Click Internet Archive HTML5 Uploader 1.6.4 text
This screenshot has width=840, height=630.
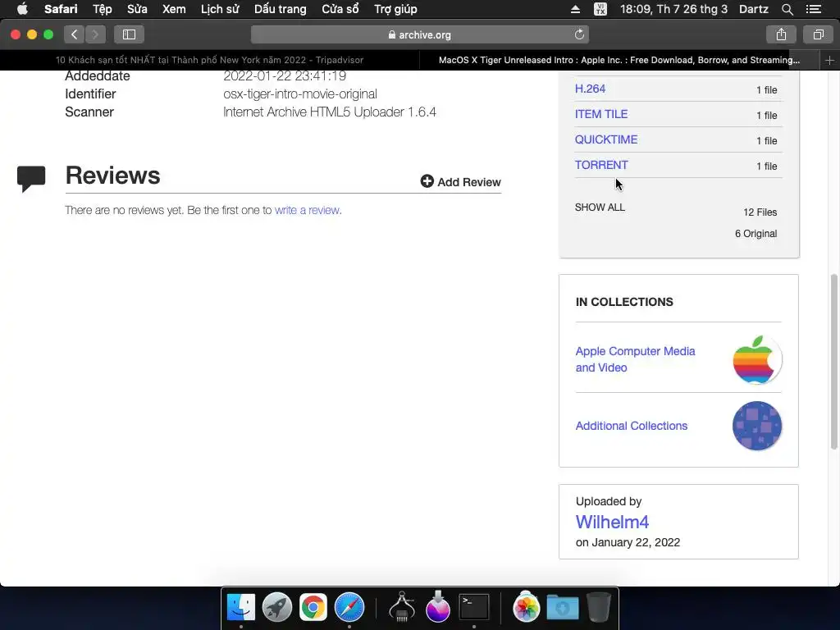330,112
